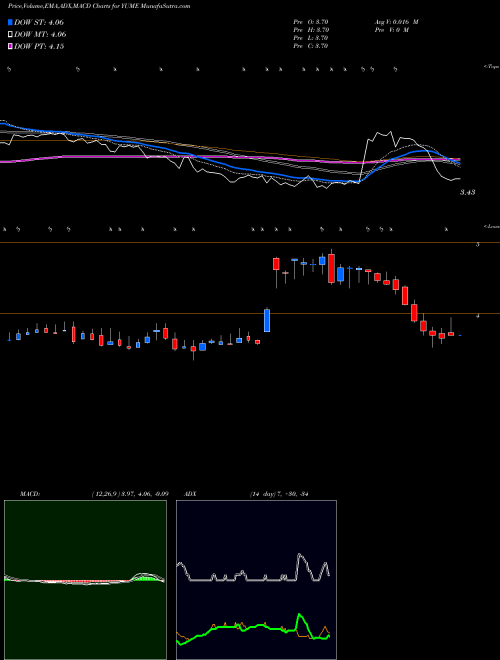Click the price axis label '5'

pyautogui.click(x=477, y=244)
